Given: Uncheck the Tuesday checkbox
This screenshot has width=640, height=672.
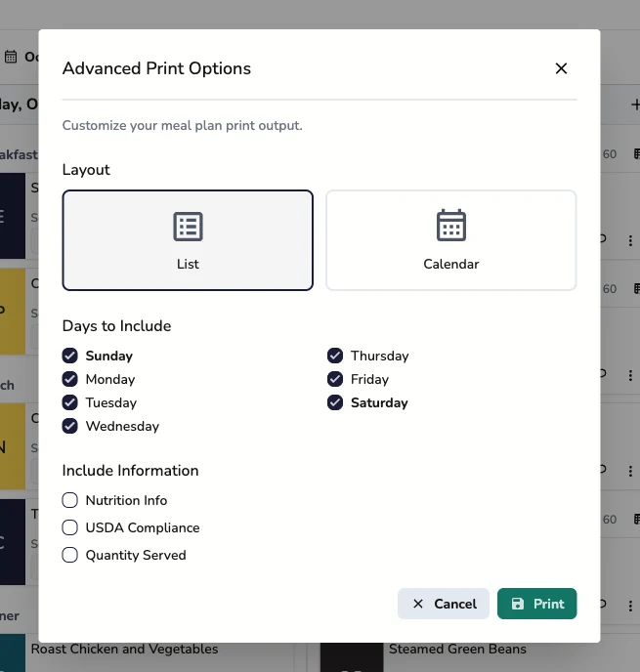Looking at the screenshot, I should (70, 402).
